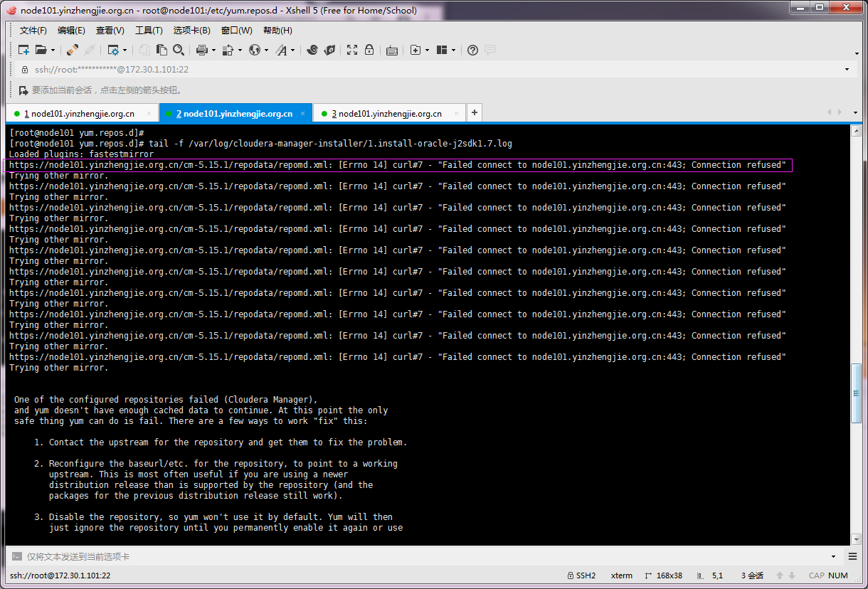The image size is (868, 589).
Task: Open the address bar history dropdown
Action: [x=847, y=70]
